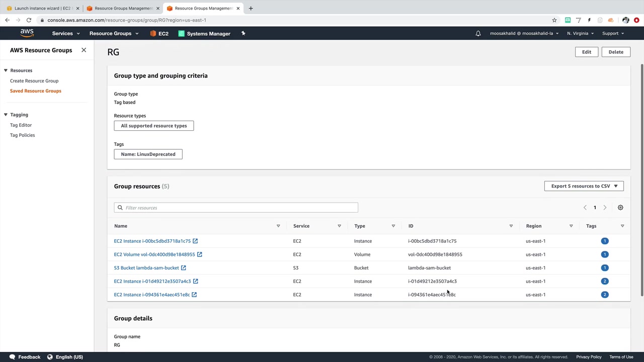Open the Privacy Policy footer link
Image resolution: width=644 pixels, height=362 pixels.
click(x=589, y=357)
